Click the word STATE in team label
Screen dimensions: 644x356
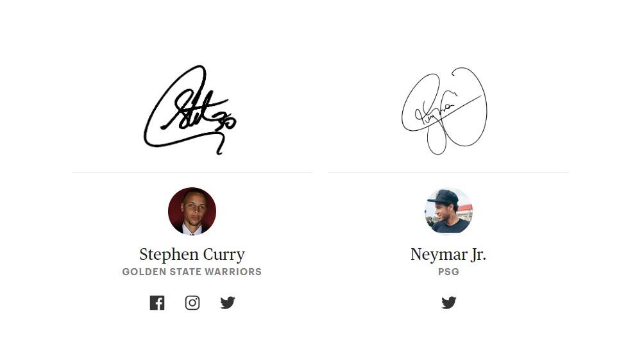(185, 272)
